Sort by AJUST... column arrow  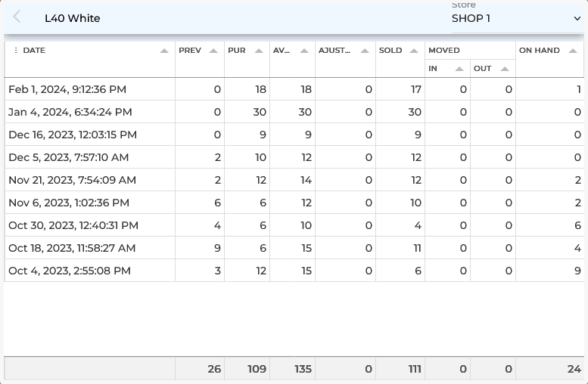[x=365, y=51]
